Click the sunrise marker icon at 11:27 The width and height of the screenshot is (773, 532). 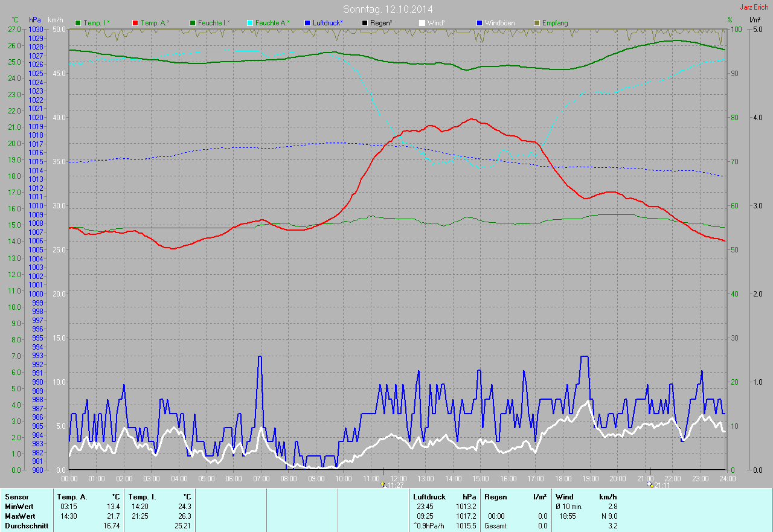(x=383, y=484)
